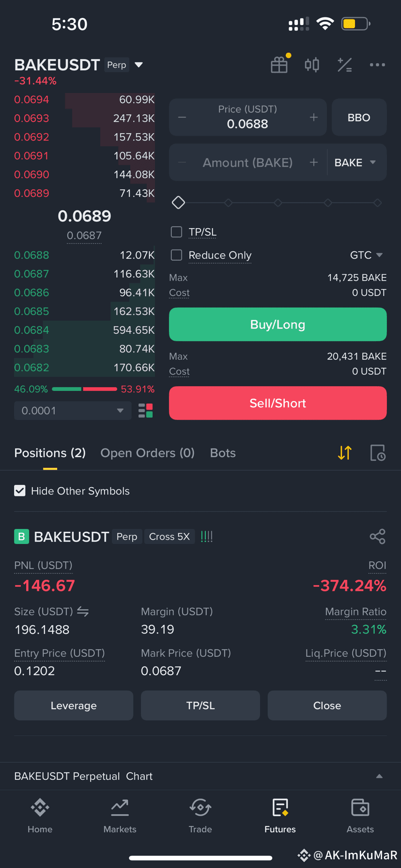The width and height of the screenshot is (401, 868).
Task: Switch to the Open Orders (0) tab
Action: tap(147, 453)
